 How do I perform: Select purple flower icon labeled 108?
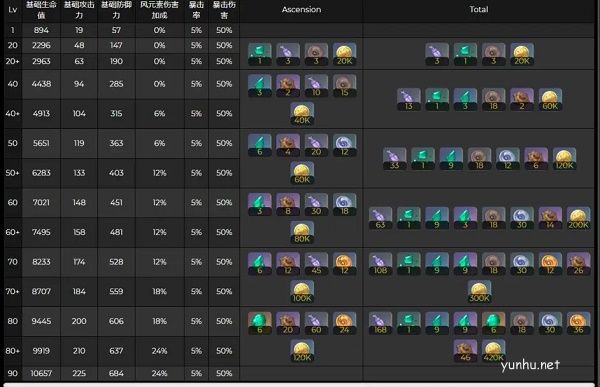click(x=380, y=264)
